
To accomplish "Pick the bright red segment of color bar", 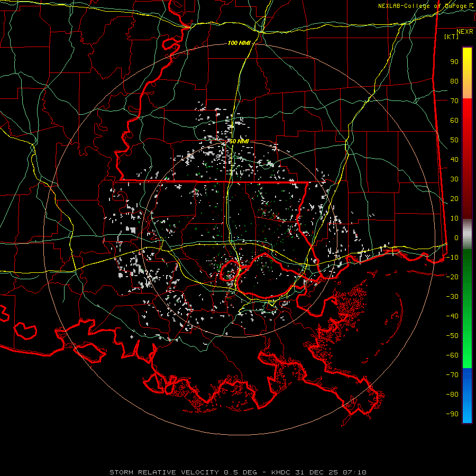I will coord(467,159).
